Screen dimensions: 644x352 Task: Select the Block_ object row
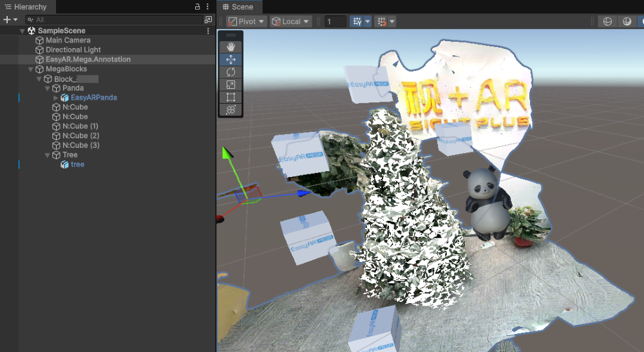click(x=108, y=79)
